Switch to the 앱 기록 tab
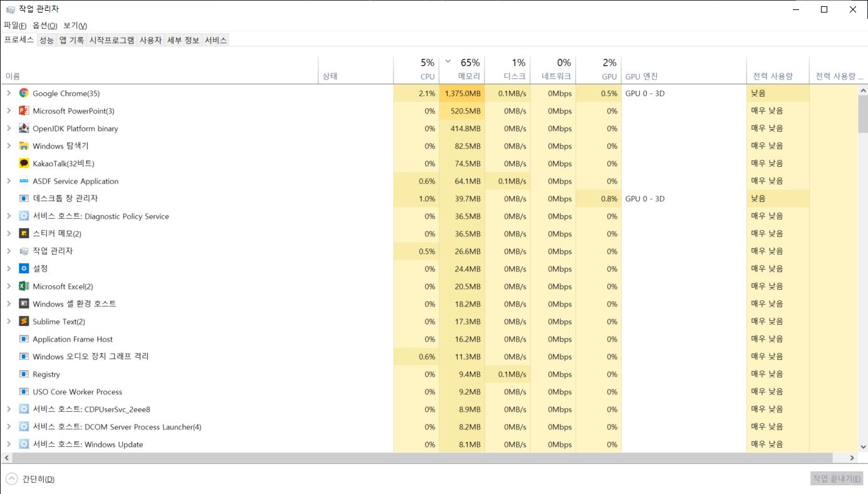Viewport: 868px width, 494px height. point(71,40)
